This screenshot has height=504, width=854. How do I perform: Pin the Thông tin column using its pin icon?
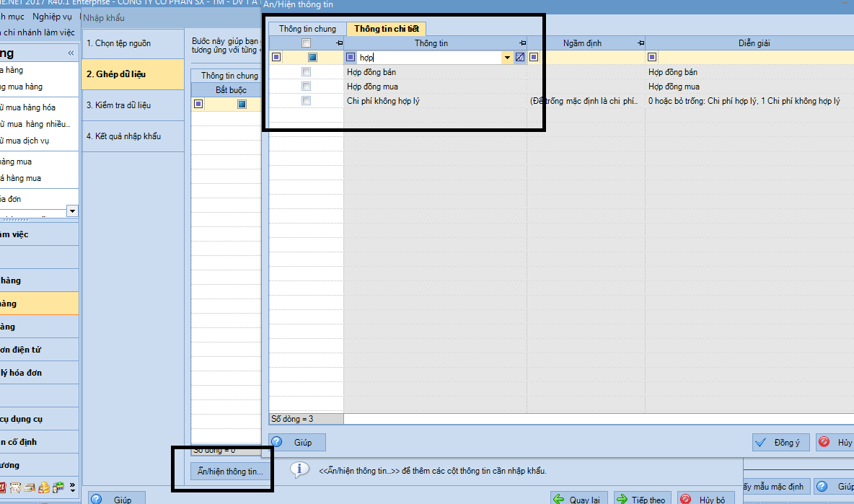[x=523, y=43]
